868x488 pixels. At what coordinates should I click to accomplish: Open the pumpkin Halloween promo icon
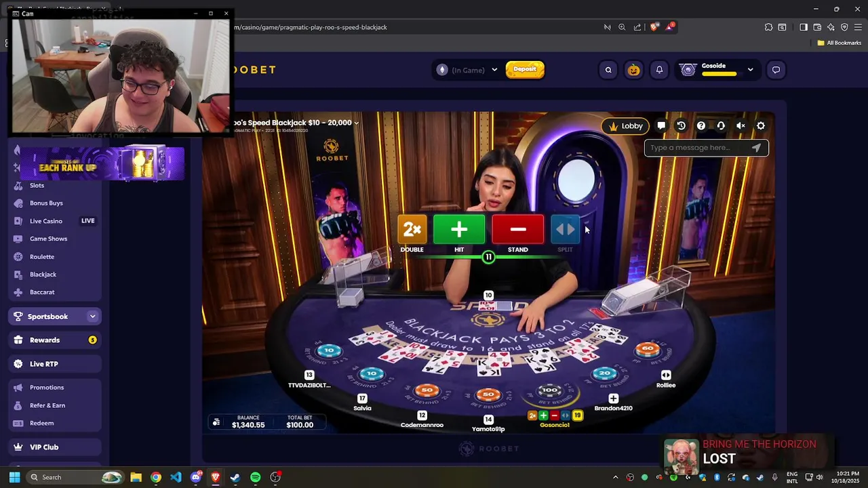click(x=633, y=70)
